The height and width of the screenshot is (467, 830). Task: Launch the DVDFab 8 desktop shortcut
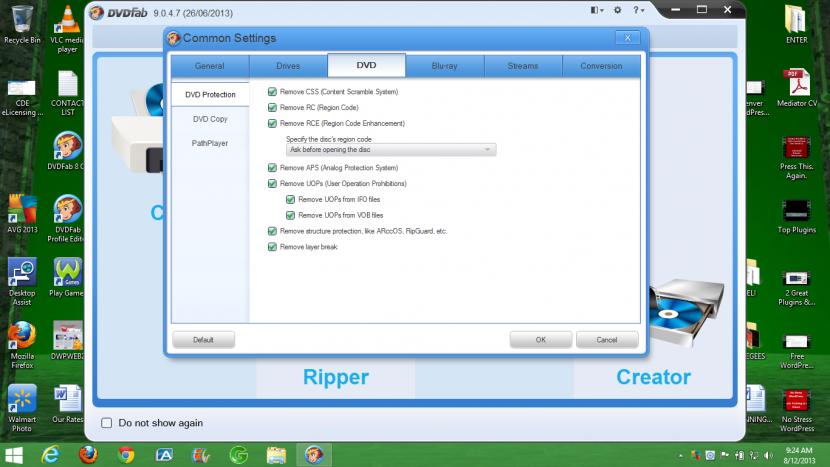pyautogui.click(x=67, y=151)
